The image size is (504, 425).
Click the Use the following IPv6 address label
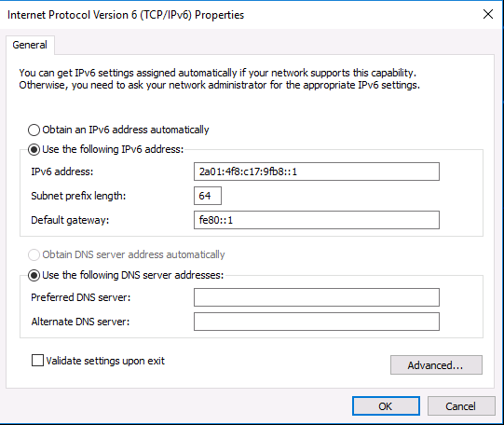pyautogui.click(x=113, y=149)
